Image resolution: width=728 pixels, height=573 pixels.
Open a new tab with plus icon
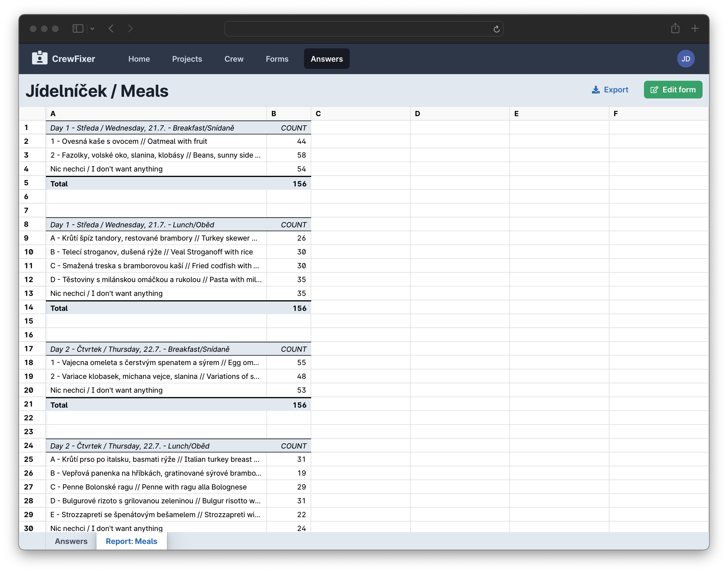tap(695, 28)
